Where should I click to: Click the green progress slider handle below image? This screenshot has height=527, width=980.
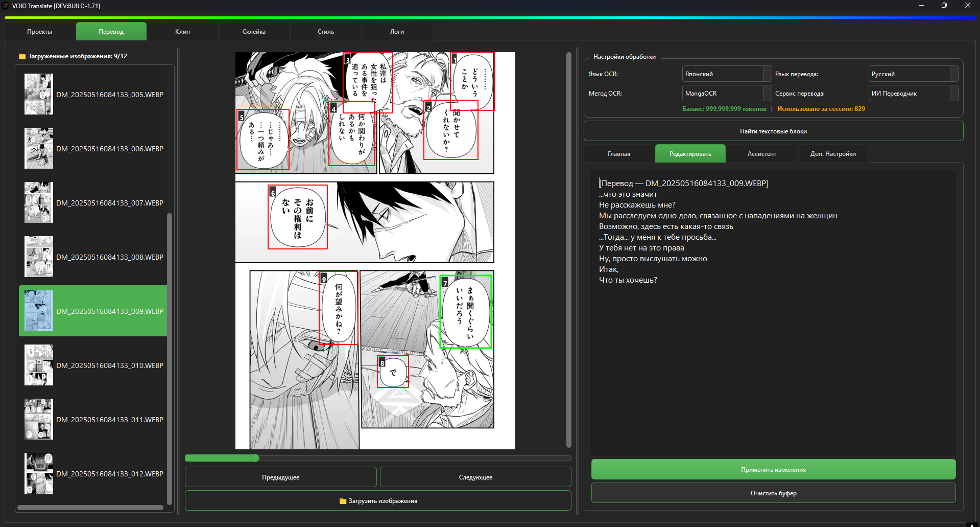(255, 458)
